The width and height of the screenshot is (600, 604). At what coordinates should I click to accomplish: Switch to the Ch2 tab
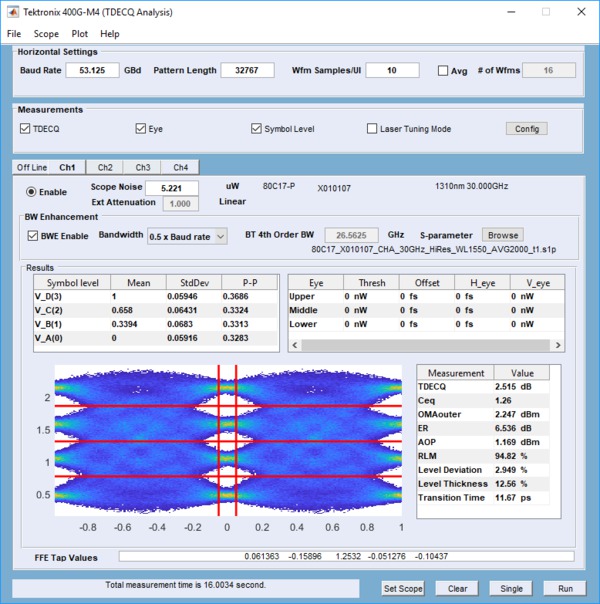(104, 167)
